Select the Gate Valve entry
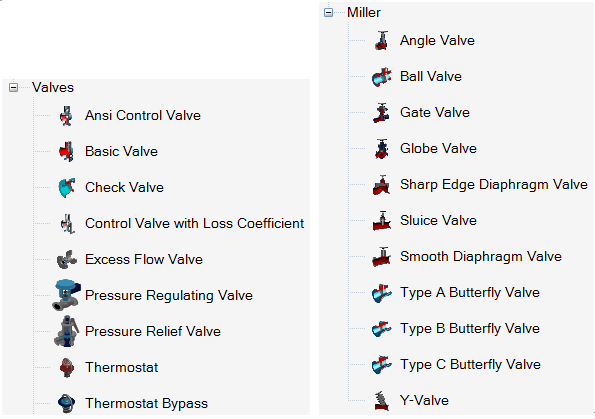595x419 pixels. [x=435, y=113]
